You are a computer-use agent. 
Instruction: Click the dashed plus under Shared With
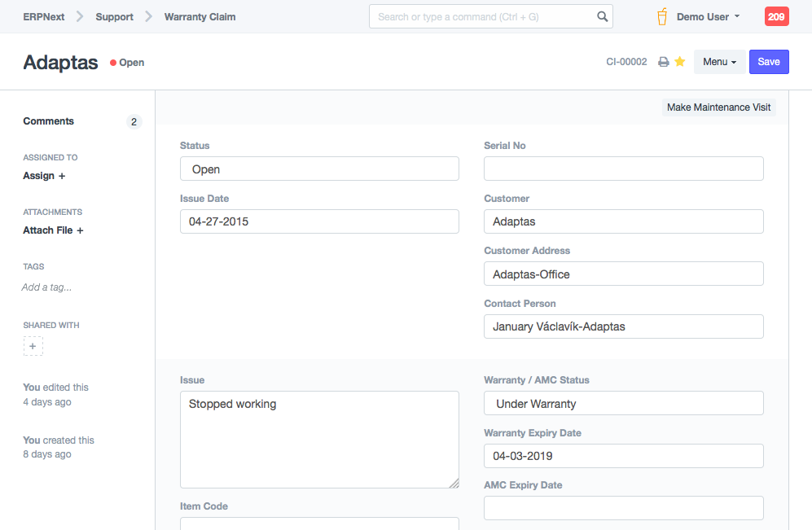click(33, 346)
